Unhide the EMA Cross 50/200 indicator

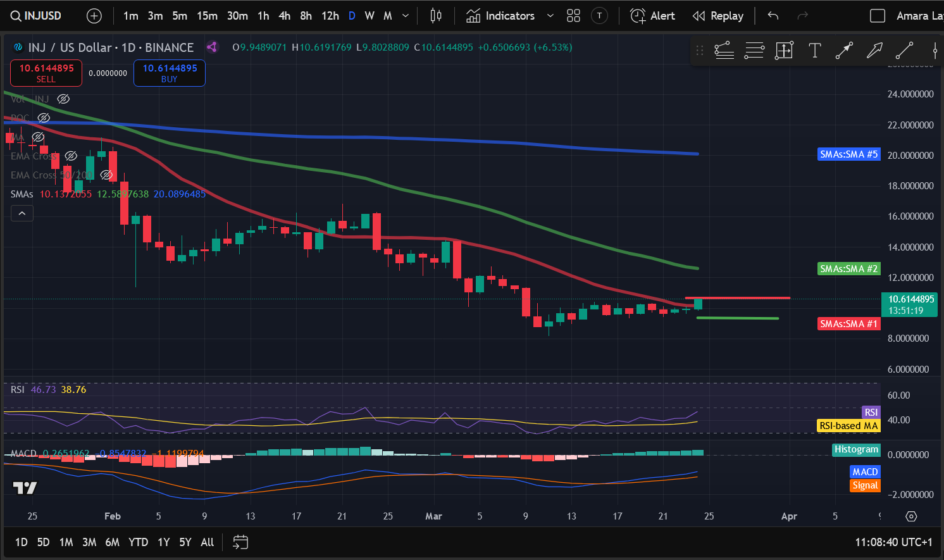pos(107,175)
